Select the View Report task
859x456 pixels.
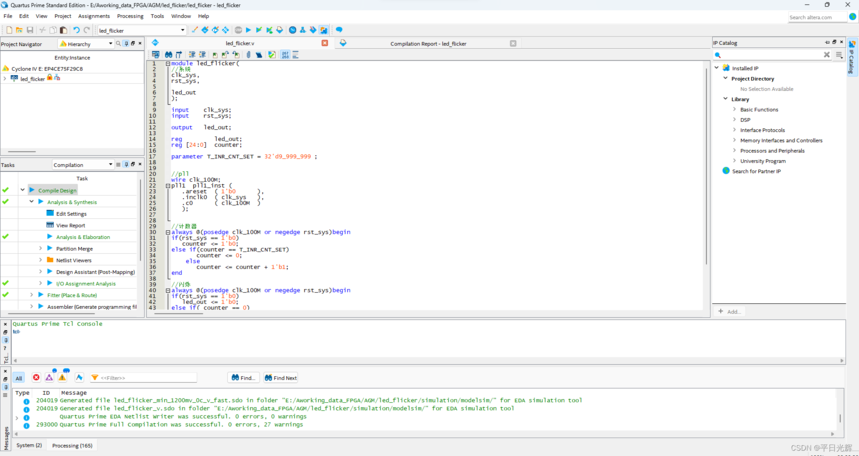(71, 225)
